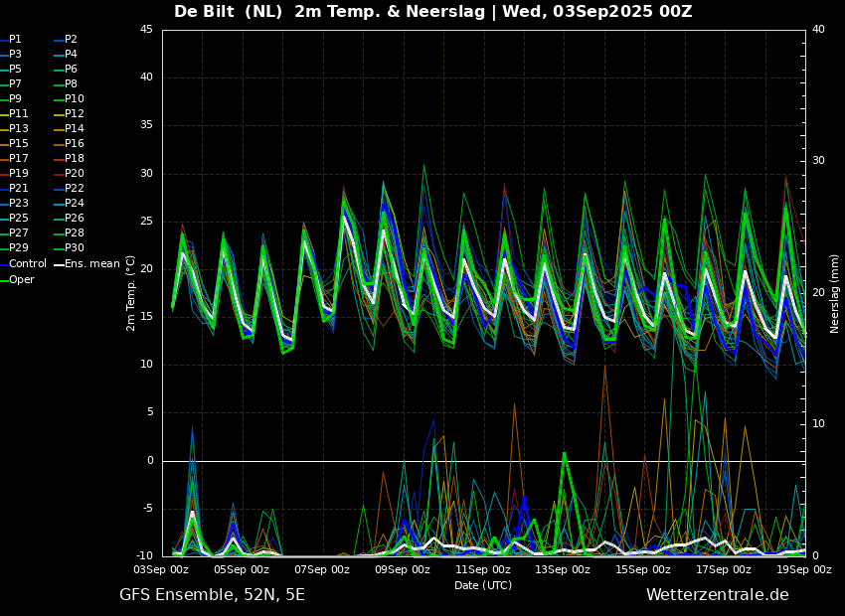
Task: Click the Neerslag (mm) axis label
Action: tap(835, 293)
